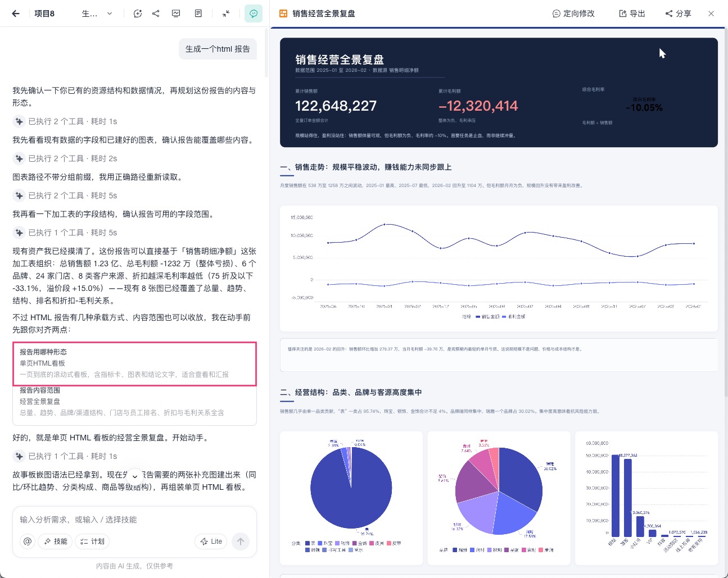The image size is (728, 578).
Task: Focus the 输入分析需求 input field
Action: 134,520
